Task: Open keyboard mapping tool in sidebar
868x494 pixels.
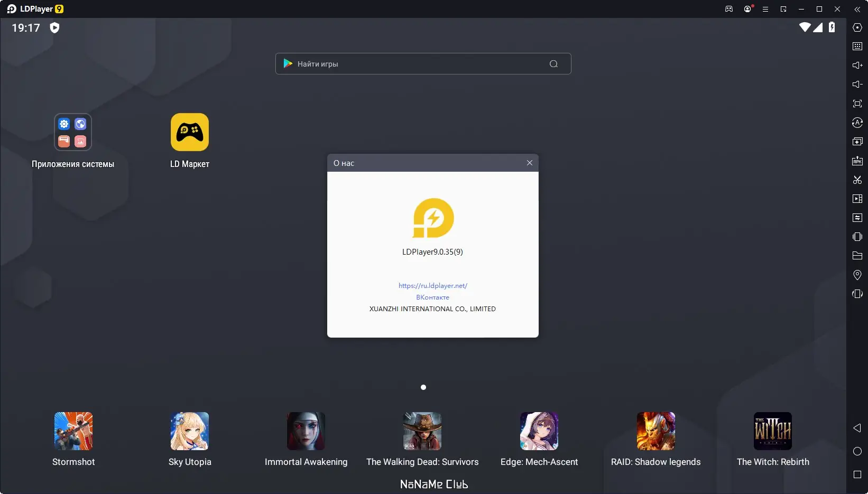Action: 857,46
